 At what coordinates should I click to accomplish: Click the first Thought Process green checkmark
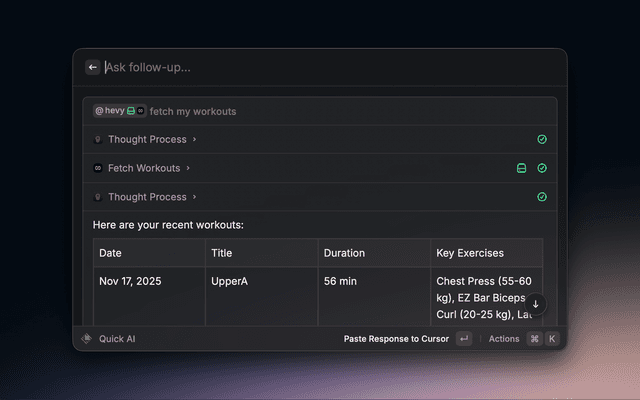click(x=542, y=139)
